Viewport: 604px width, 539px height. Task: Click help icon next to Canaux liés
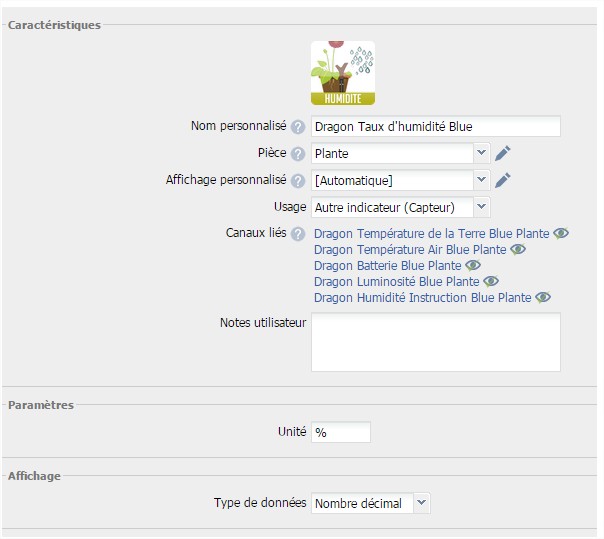click(297, 234)
